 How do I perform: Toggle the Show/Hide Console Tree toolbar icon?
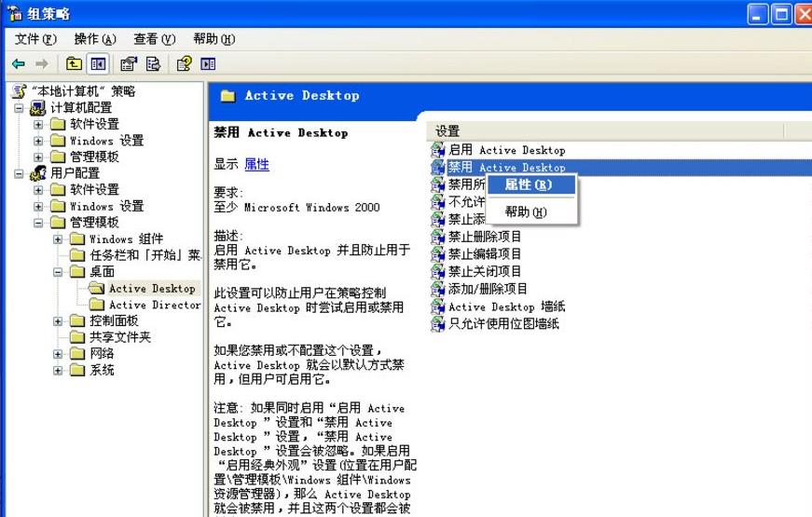(x=98, y=63)
